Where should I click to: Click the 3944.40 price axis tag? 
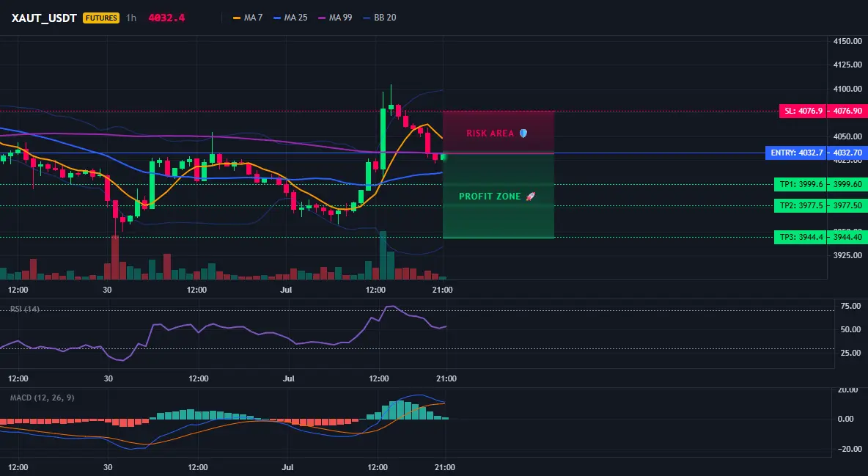[847, 237]
